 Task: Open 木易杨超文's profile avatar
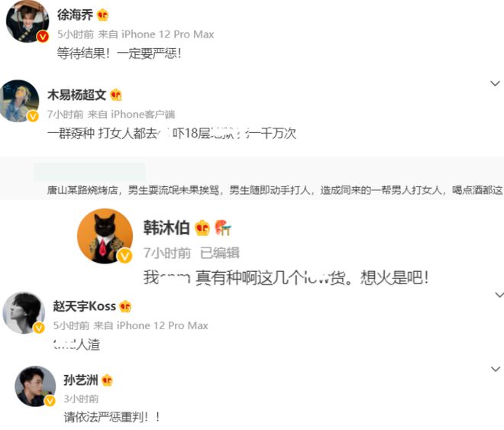19,101
